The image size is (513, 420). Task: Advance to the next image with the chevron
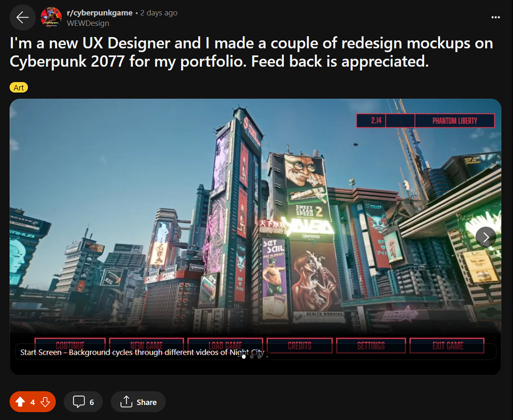pyautogui.click(x=486, y=237)
